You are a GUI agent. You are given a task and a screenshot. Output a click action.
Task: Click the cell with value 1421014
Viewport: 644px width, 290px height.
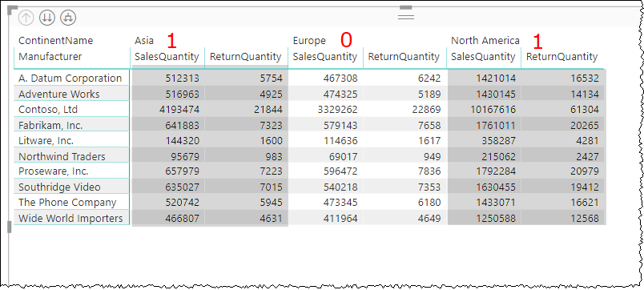pos(496,78)
